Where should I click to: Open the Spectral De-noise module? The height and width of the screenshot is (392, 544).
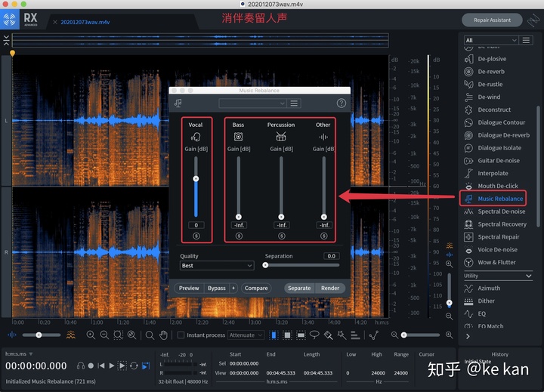point(494,211)
